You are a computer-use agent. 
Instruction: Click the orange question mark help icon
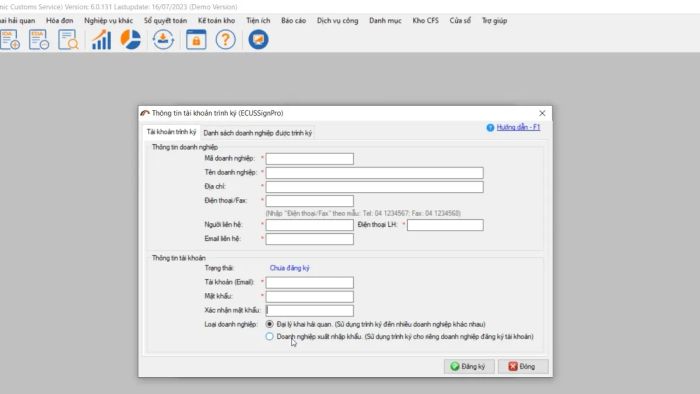225,40
